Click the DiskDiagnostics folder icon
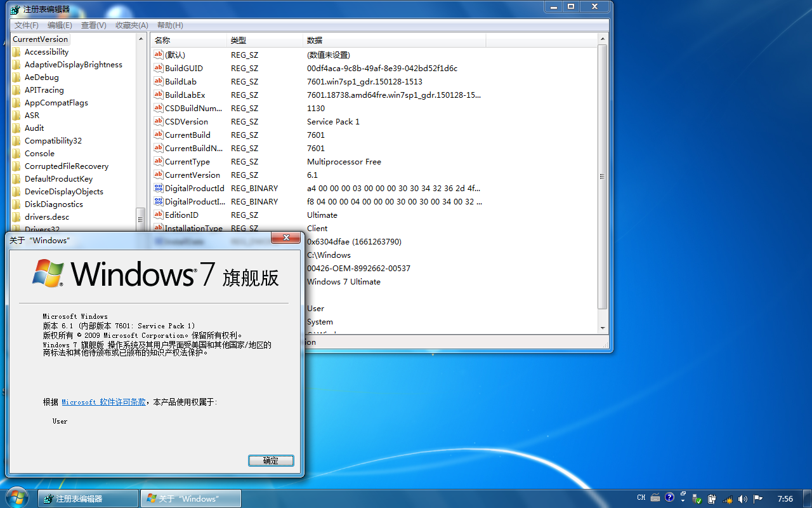 pyautogui.click(x=16, y=204)
